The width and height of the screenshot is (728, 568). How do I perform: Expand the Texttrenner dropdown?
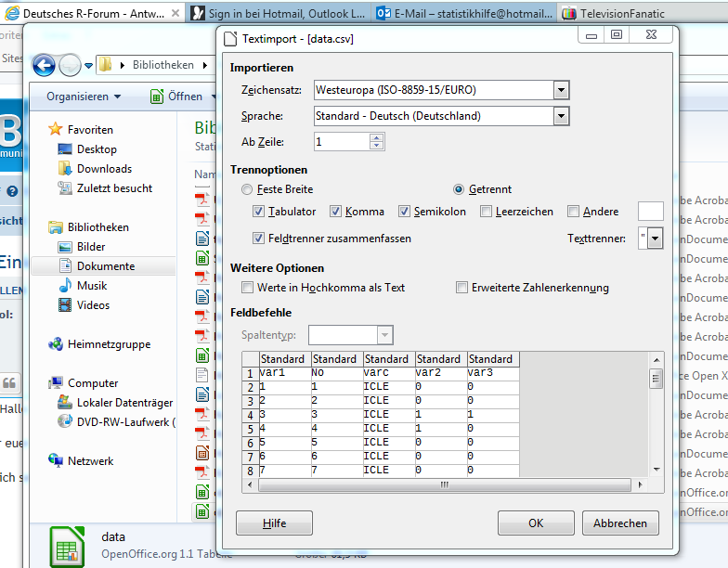pos(656,239)
